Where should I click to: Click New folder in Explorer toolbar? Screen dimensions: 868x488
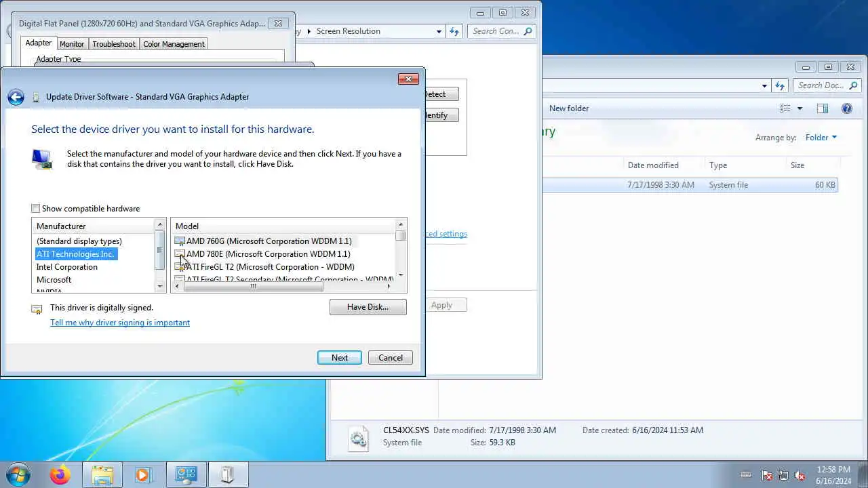[x=569, y=108]
